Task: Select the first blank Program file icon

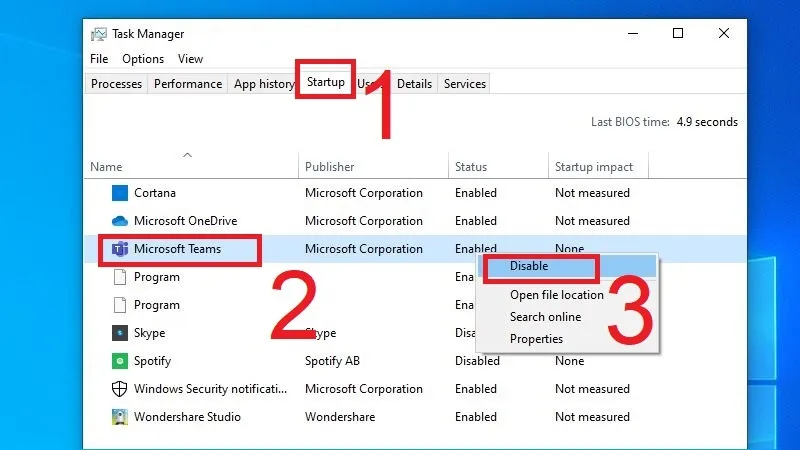Action: tap(120, 277)
